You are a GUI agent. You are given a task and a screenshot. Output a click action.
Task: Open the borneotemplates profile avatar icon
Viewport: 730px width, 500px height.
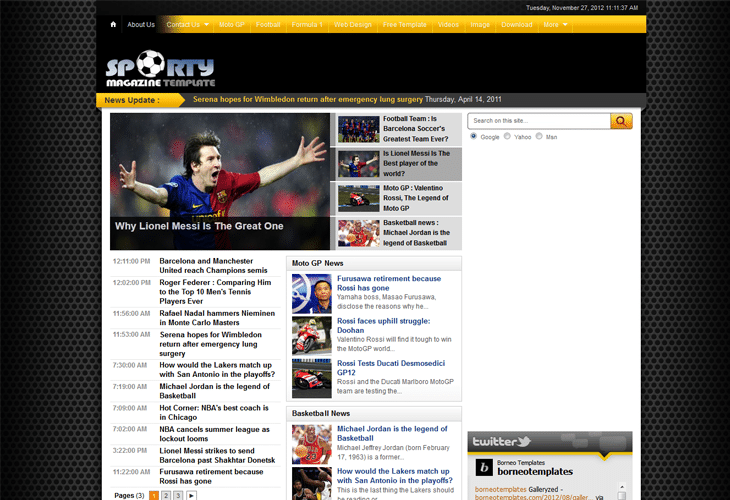[484, 467]
